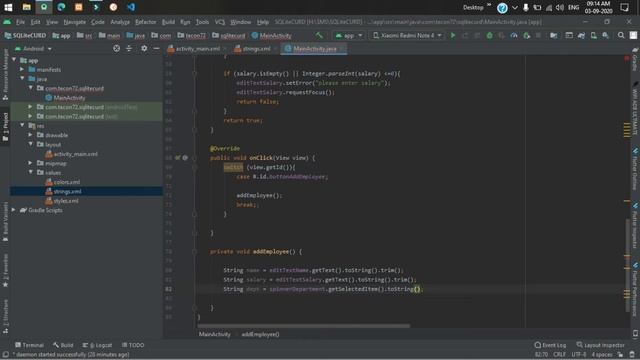Toggle the TODO tool window
640x360 pixels.
[133, 345]
